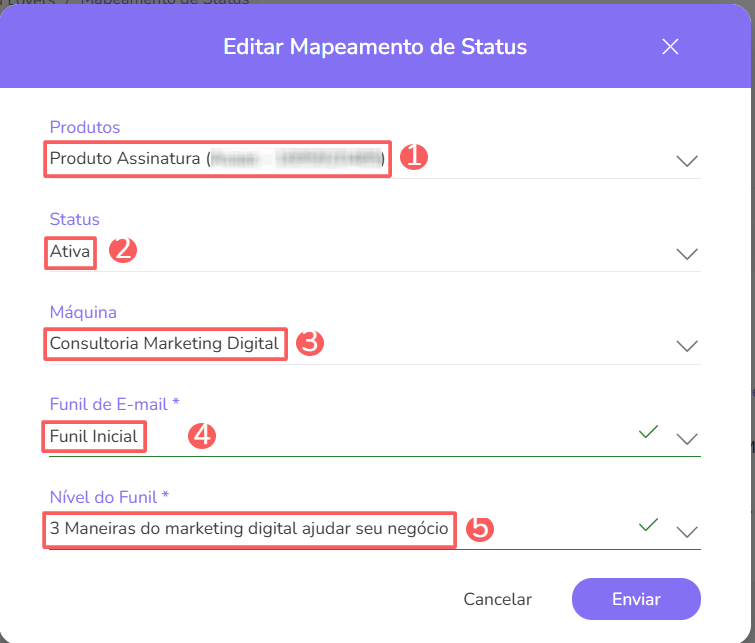Click the red number 5 marker
The image size is (755, 643).
click(480, 528)
